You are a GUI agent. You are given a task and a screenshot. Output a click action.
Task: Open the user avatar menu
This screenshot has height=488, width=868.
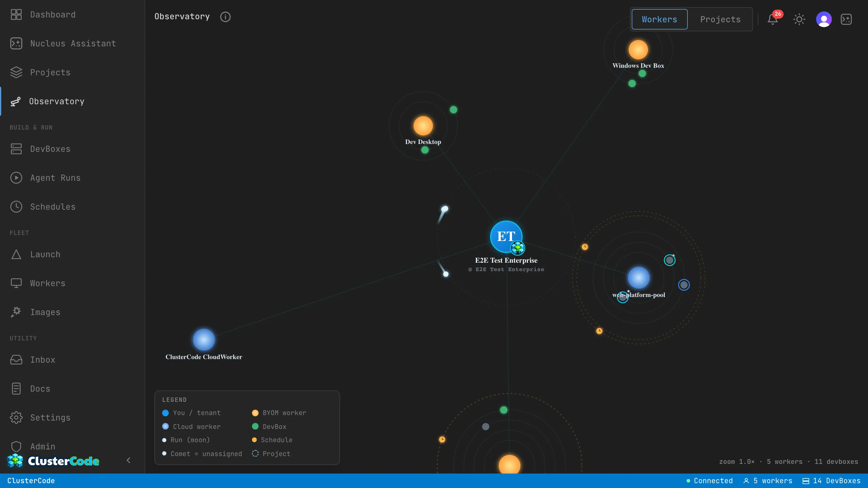(824, 19)
